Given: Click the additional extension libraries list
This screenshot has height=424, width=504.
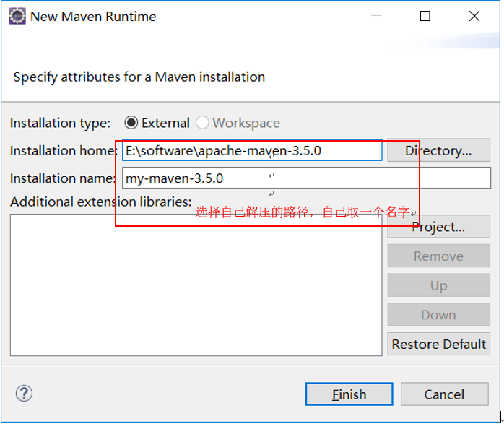Looking at the screenshot, I should (x=196, y=285).
